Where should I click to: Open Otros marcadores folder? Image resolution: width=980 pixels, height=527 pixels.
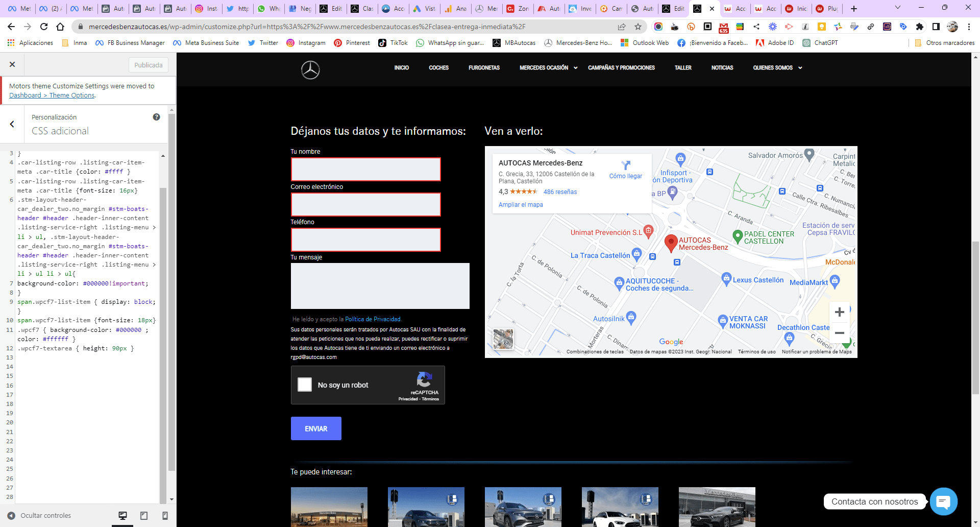pos(945,43)
